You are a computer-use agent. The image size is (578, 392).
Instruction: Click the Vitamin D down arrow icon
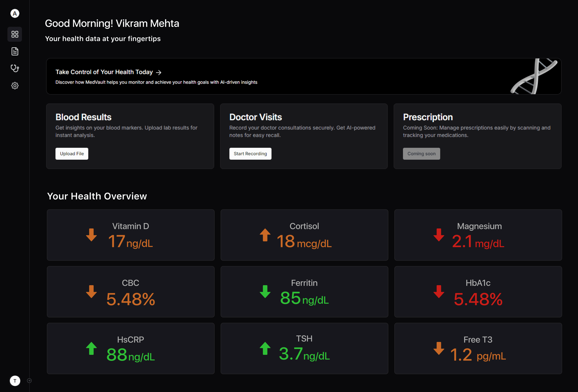(x=91, y=235)
